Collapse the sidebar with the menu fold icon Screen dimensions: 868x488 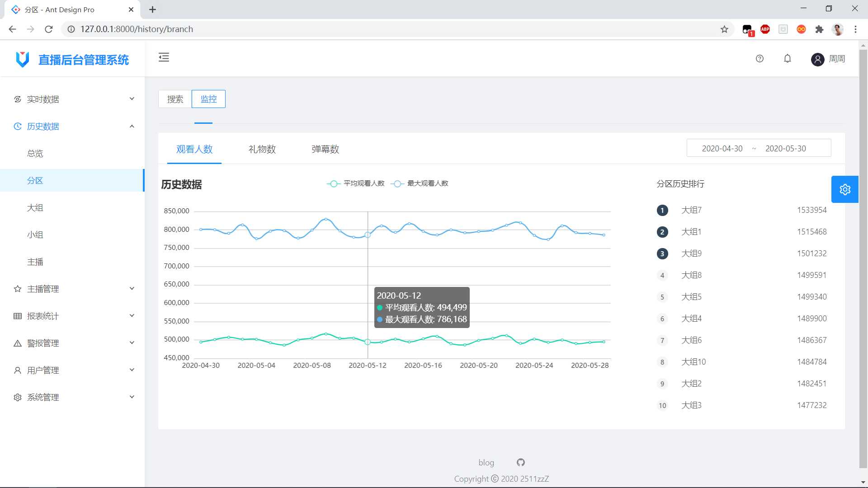click(x=164, y=57)
